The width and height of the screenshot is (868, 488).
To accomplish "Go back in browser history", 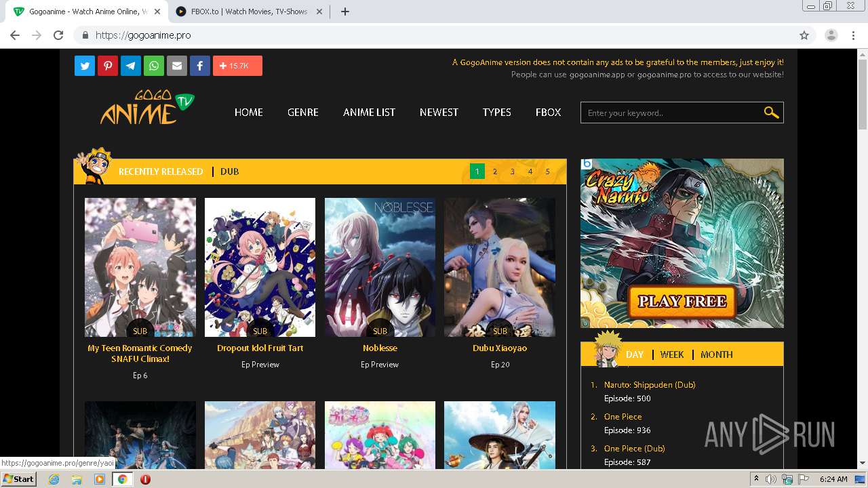I will 15,35.
